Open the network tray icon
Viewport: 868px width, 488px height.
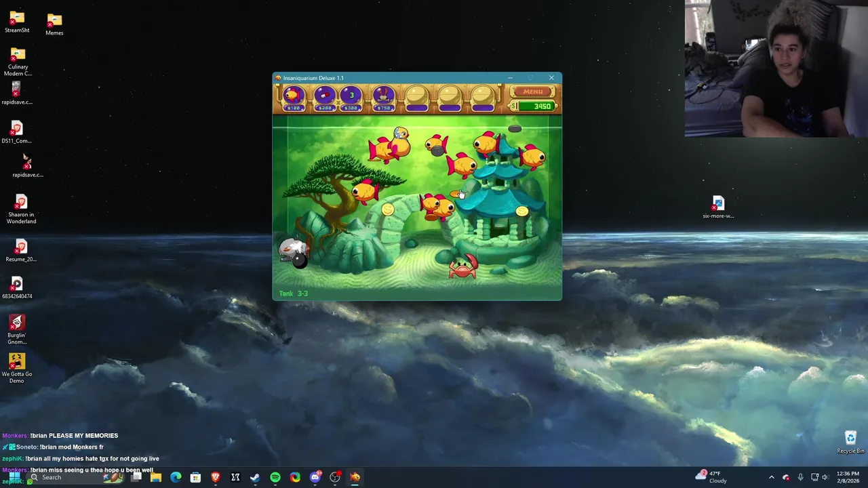click(x=814, y=477)
